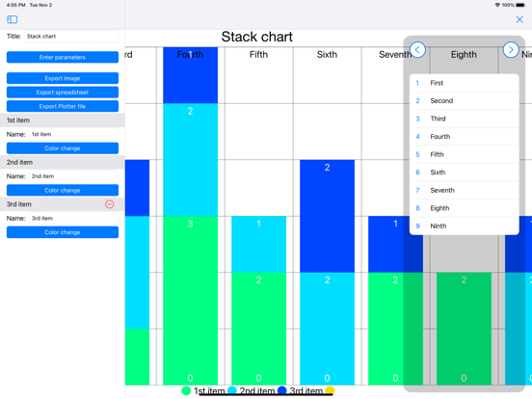Click the Export image button
Screen dimensions: 532x399
point(63,78)
